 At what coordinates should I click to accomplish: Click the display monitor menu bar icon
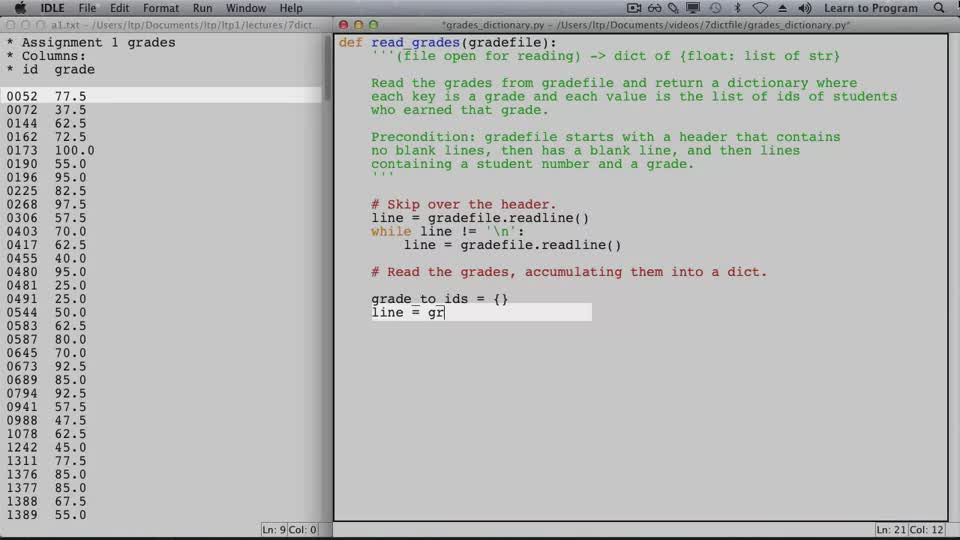coord(693,8)
